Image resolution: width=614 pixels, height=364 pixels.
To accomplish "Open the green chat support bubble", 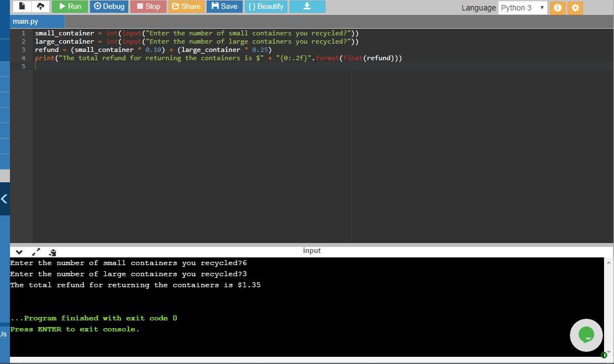I will point(586,335).
